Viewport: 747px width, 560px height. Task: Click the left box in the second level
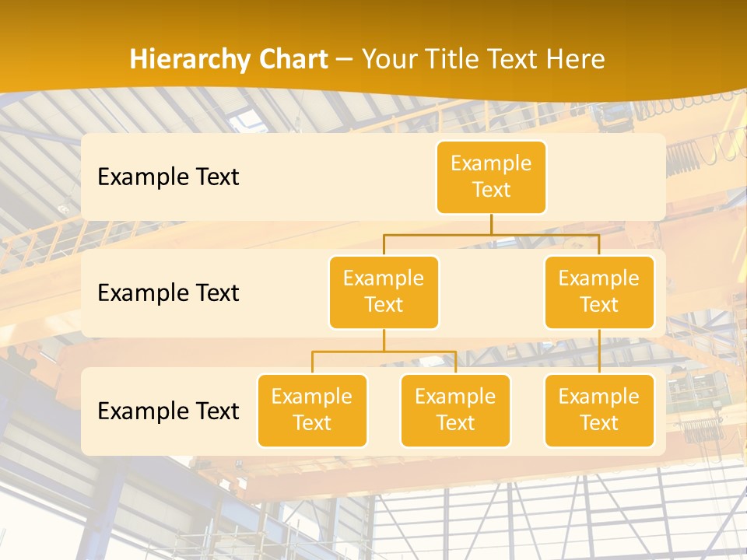pyautogui.click(x=384, y=292)
